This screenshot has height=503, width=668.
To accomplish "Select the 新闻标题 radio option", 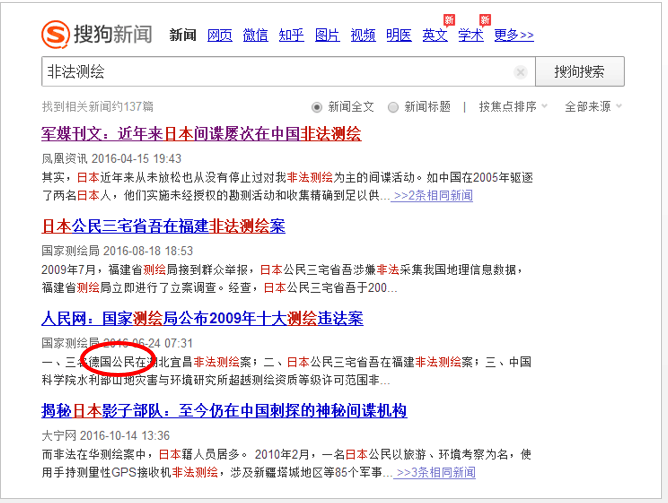I will tap(393, 107).
